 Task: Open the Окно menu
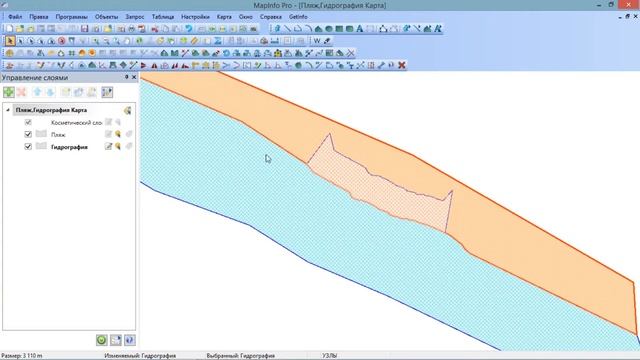(246, 17)
